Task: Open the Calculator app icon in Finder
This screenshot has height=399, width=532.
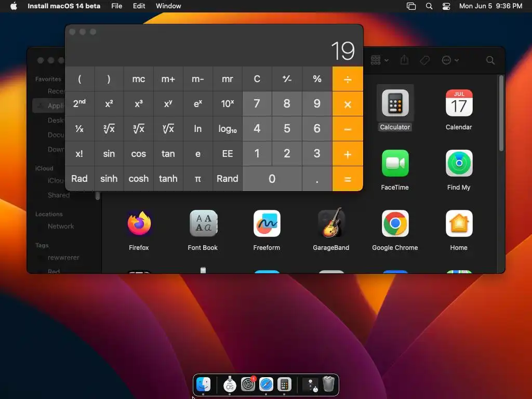Action: click(395, 103)
